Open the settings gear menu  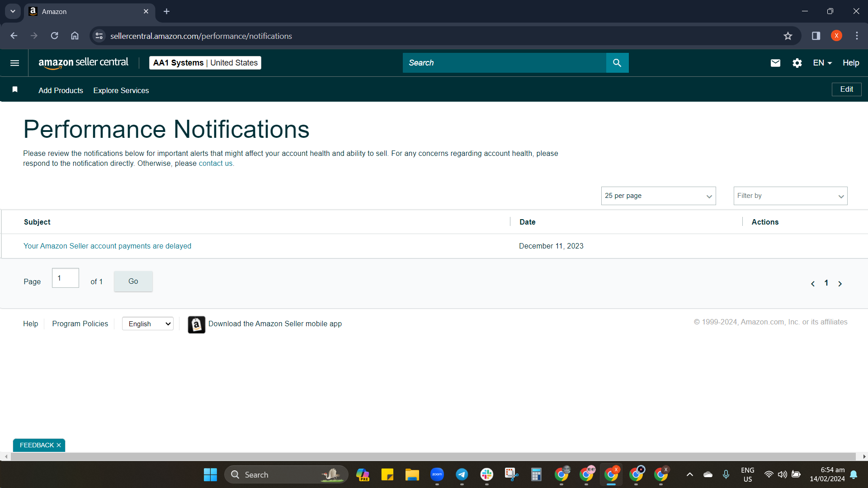click(x=797, y=63)
